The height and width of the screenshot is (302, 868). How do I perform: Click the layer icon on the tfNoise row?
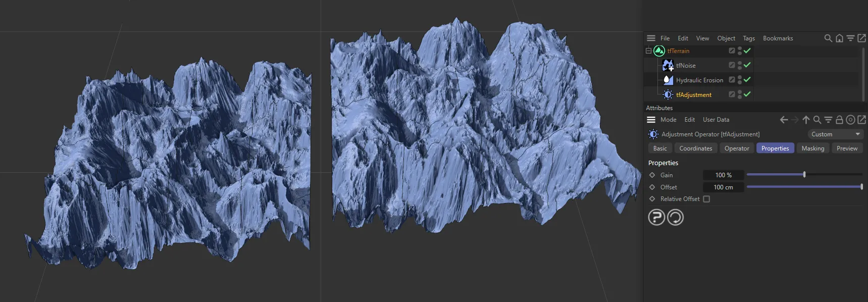pos(732,65)
